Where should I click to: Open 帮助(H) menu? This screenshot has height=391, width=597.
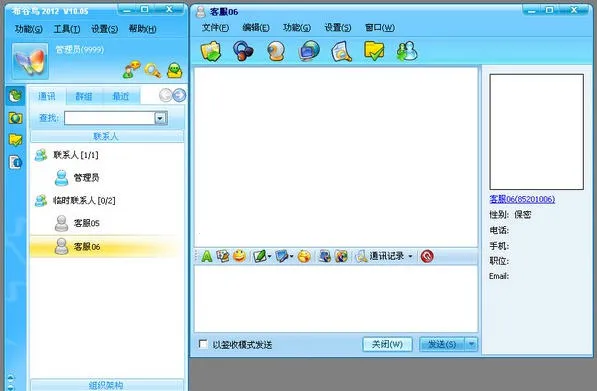pos(142,29)
